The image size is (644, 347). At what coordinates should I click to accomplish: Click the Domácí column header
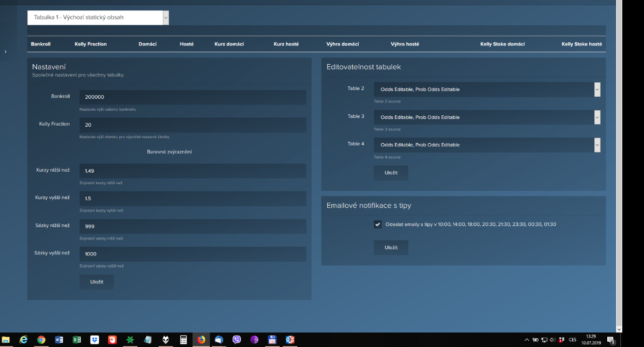pos(147,44)
